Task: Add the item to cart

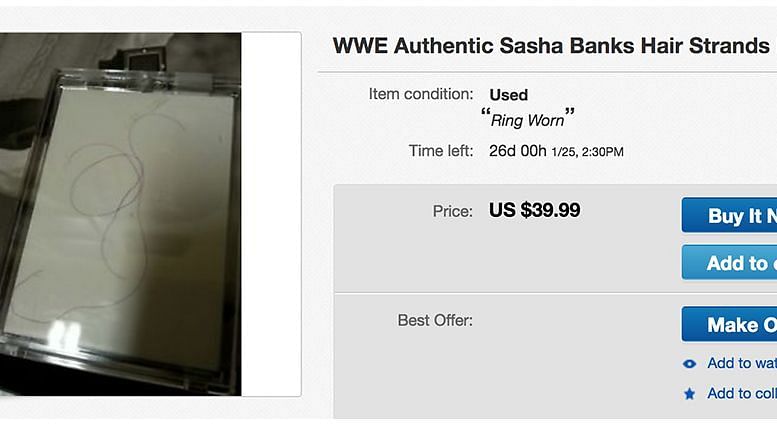Action: (729, 263)
